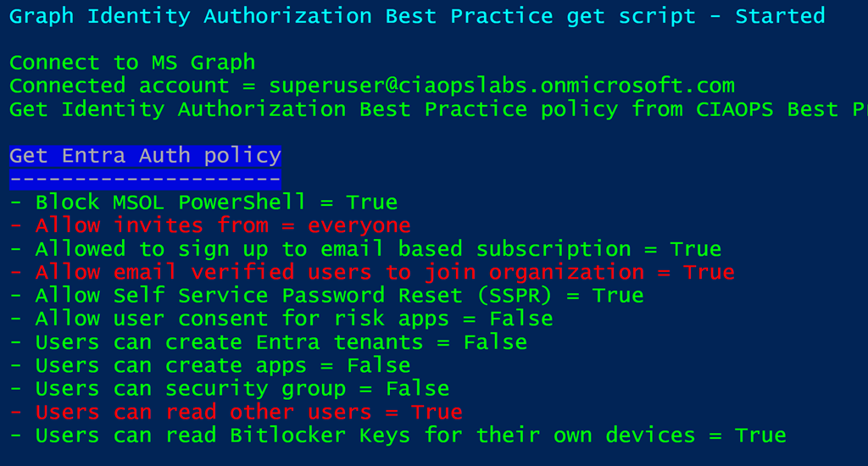The height and width of the screenshot is (466, 868).
Task: Click the word 'Started' in the header line
Action: tap(780, 16)
